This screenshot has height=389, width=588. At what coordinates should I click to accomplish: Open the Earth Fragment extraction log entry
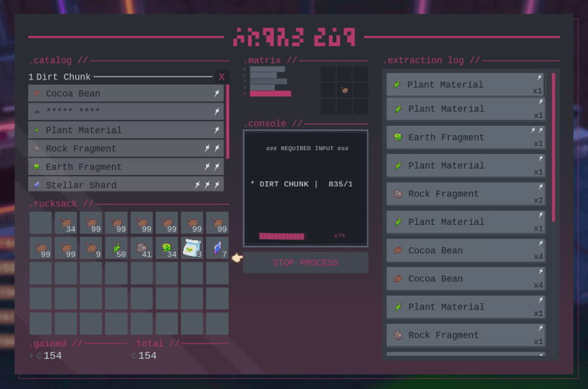click(465, 137)
